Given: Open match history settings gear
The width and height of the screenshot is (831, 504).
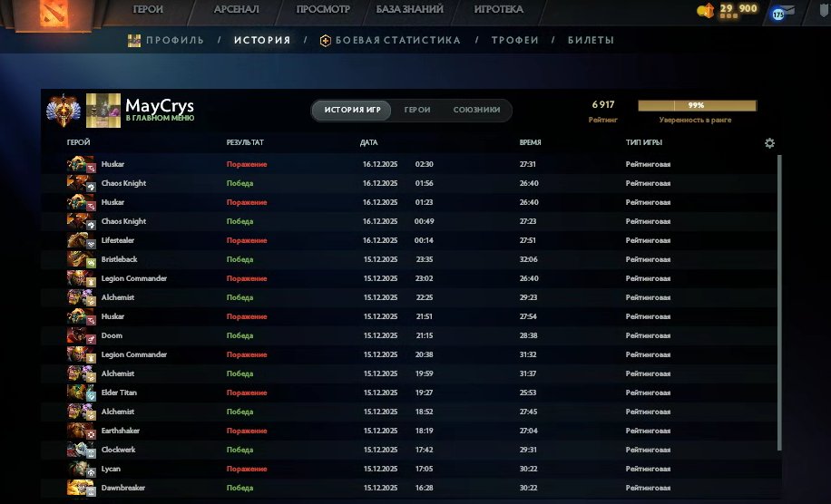Looking at the screenshot, I should [x=769, y=143].
